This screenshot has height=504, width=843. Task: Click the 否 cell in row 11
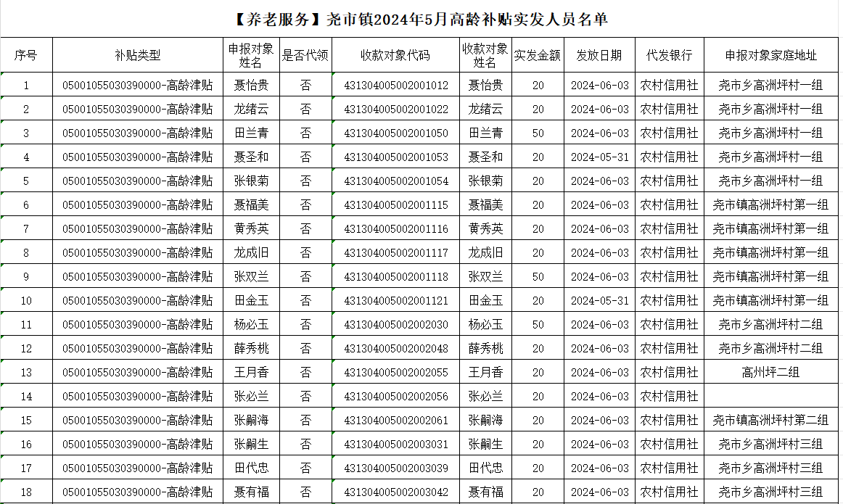pos(305,325)
